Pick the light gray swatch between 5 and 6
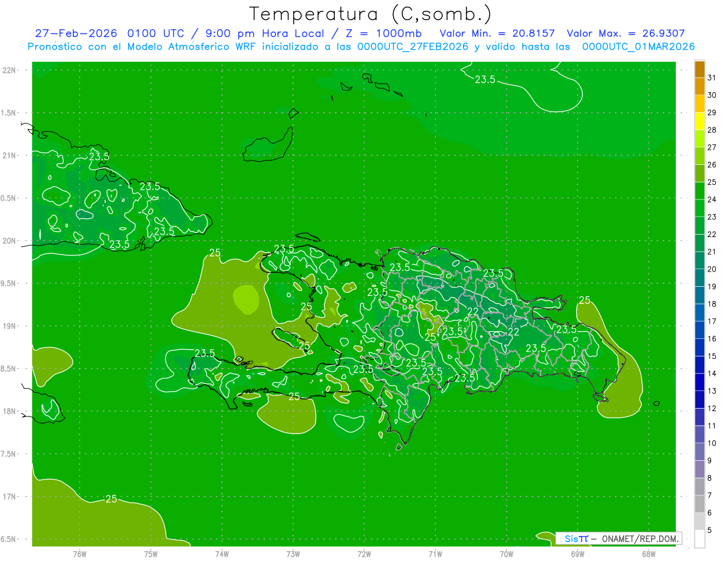The width and height of the screenshot is (728, 562). tap(699, 521)
